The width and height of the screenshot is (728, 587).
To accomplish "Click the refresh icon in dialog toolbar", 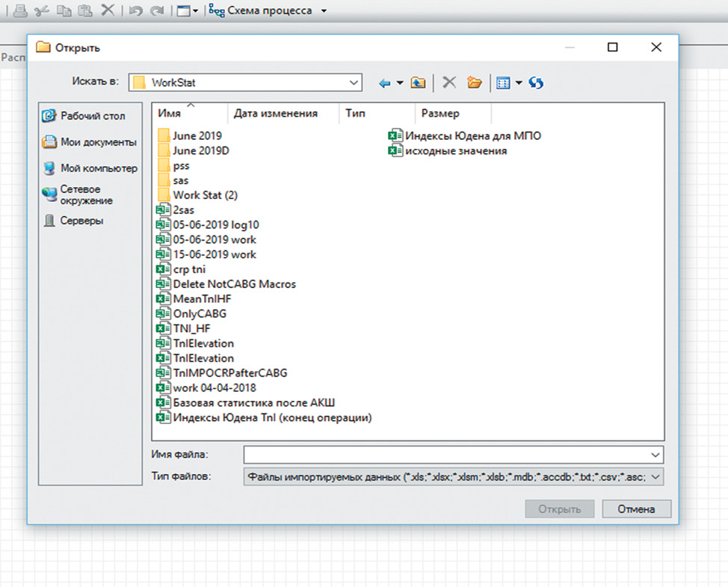I will click(536, 83).
